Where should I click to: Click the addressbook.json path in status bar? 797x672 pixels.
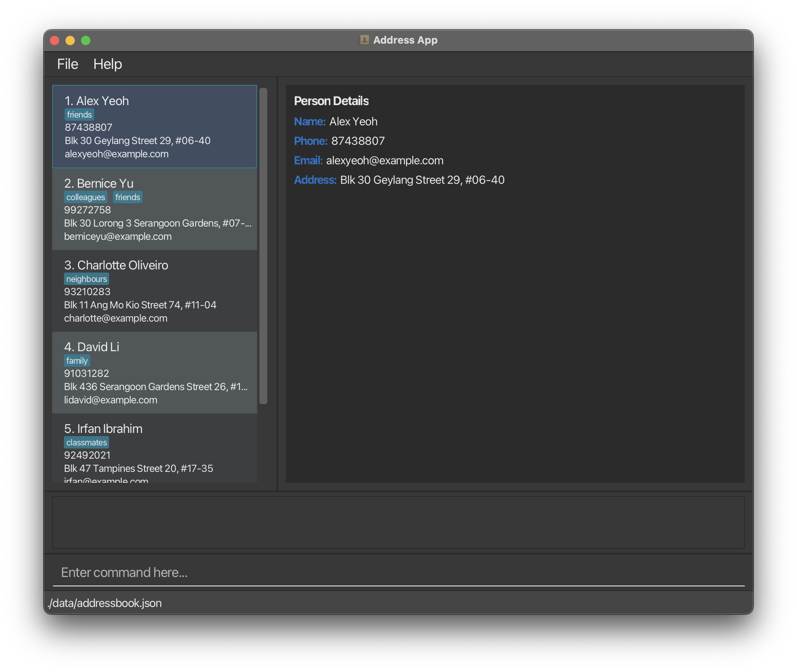point(104,603)
